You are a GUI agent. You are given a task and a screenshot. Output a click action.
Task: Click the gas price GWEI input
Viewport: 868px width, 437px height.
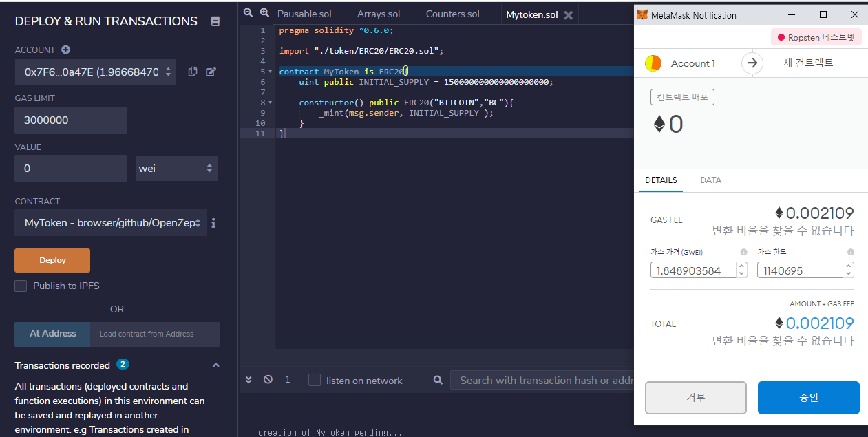pos(693,270)
